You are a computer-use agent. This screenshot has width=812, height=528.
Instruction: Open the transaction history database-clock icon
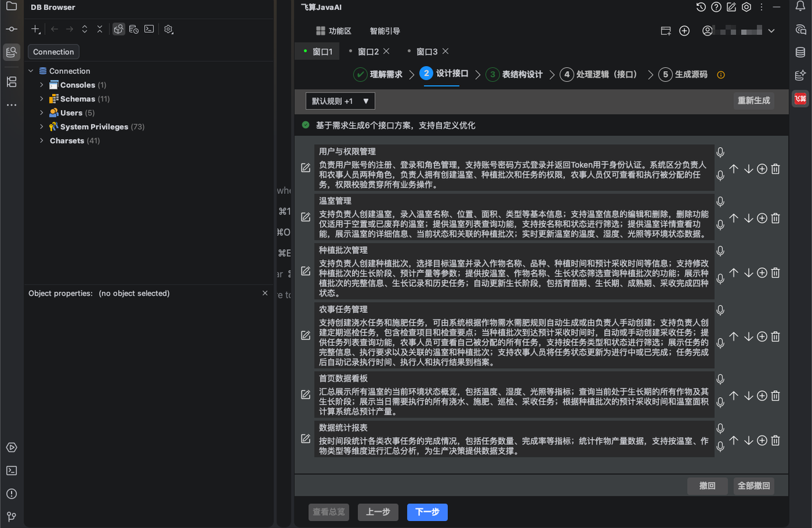pos(134,29)
